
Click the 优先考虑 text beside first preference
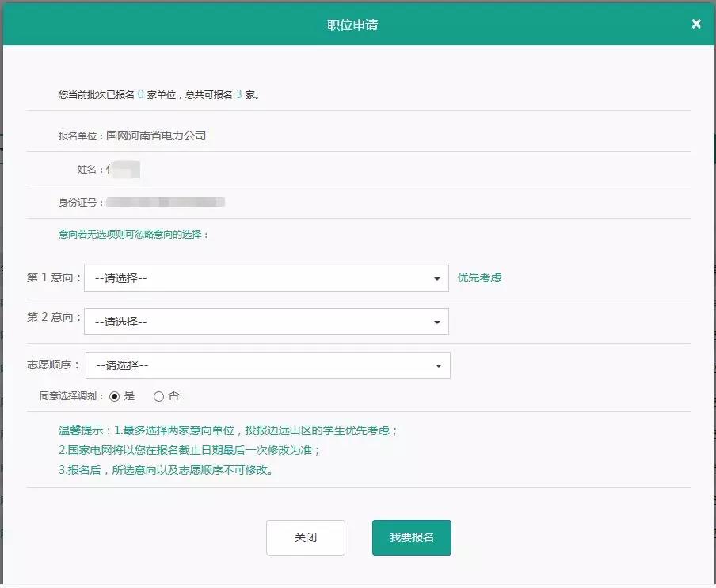point(479,277)
